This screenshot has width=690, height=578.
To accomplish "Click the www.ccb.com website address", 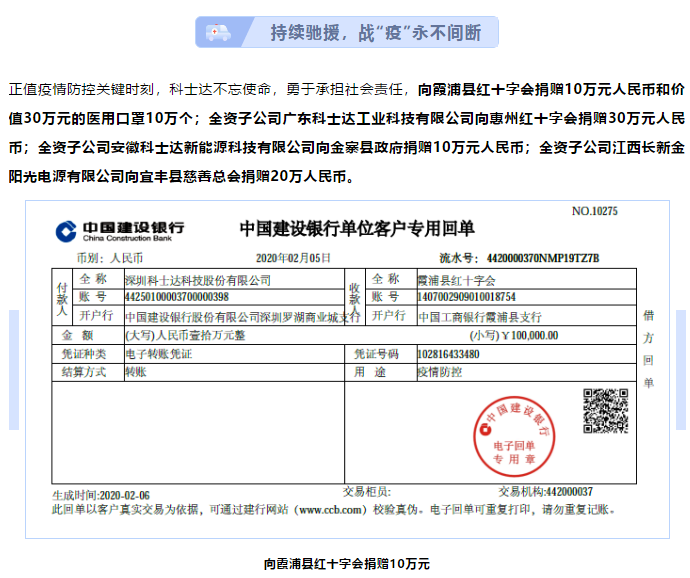I will 330,510.
